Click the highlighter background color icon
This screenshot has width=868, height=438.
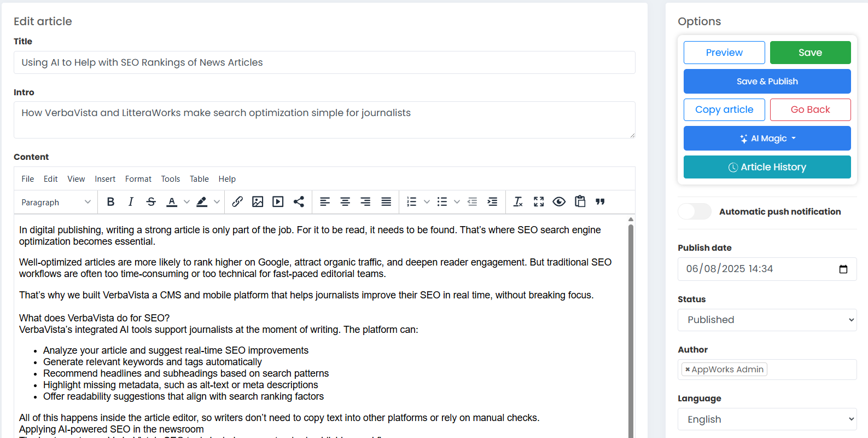tap(202, 202)
